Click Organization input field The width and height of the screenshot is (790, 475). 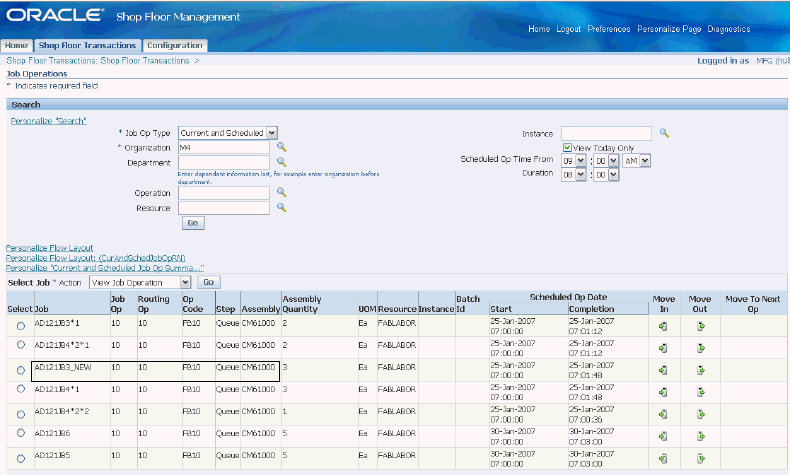[224, 148]
